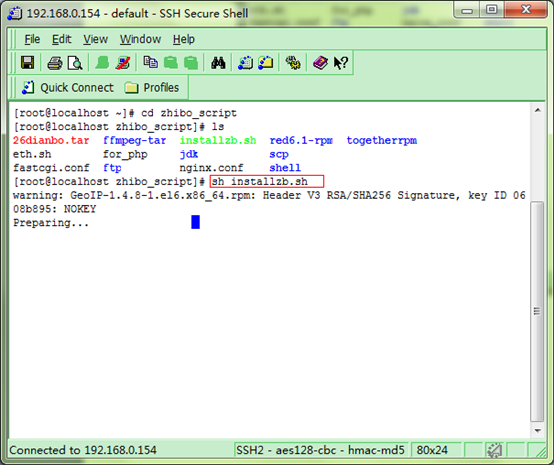
Task: Click the status bar connection icon
Action: point(494,450)
